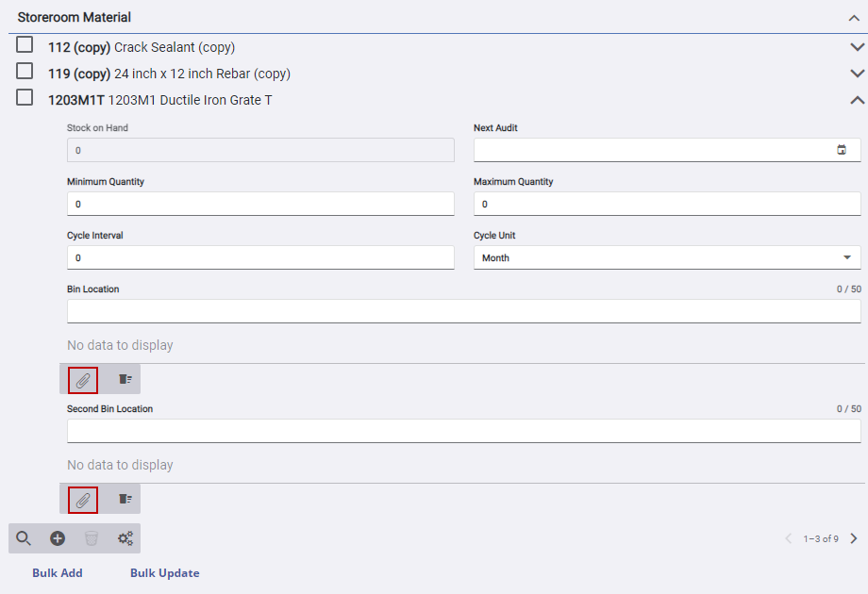This screenshot has width=868, height=594.
Task: Open the Bin Location list view icon
Action: (x=124, y=379)
